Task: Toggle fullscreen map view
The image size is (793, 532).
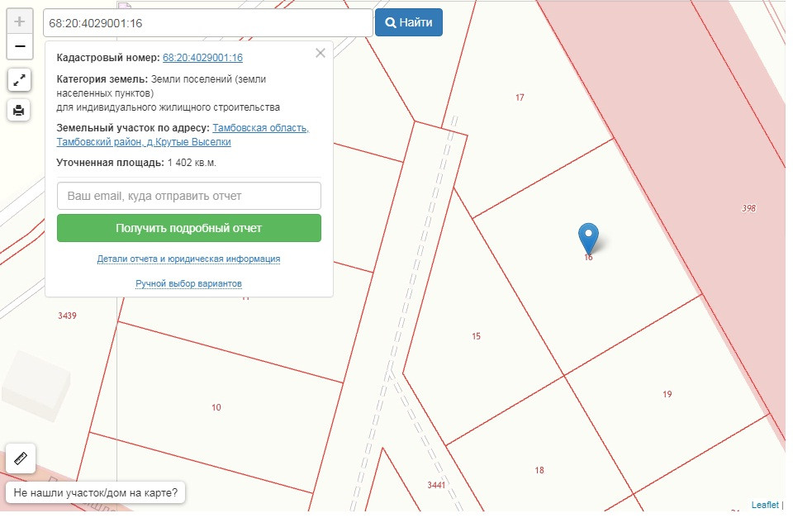Action: pos(20,80)
